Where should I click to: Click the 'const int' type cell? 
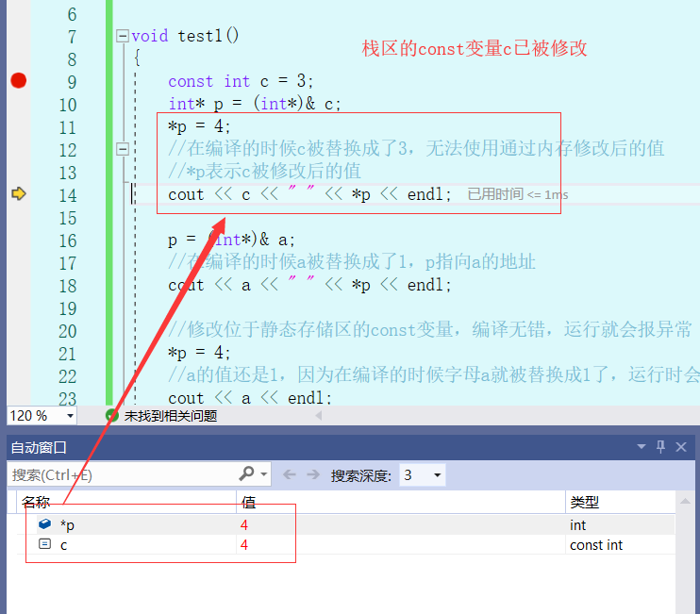point(596,545)
